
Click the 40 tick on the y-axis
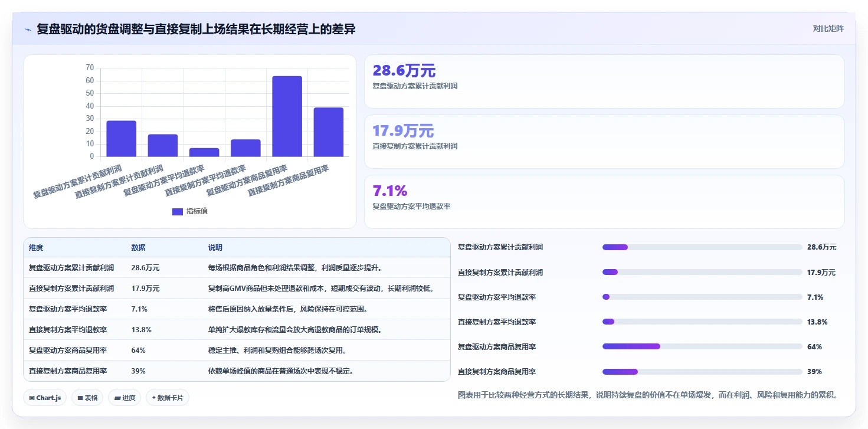[90, 106]
